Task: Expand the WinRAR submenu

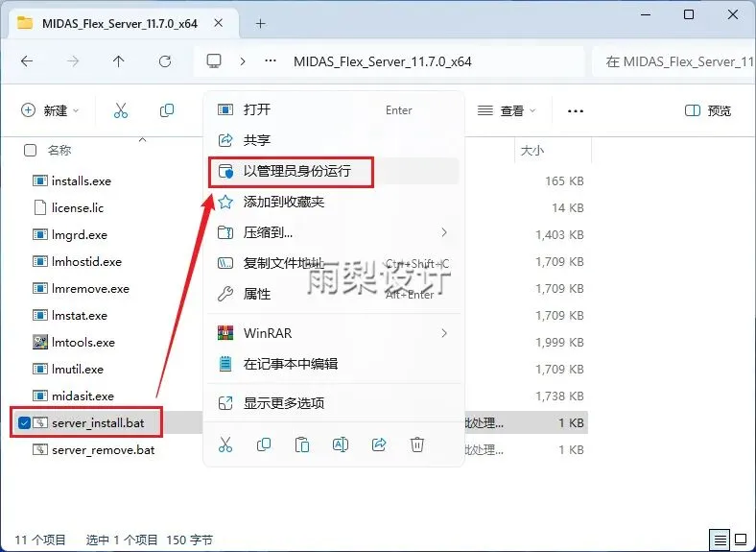Action: [334, 333]
